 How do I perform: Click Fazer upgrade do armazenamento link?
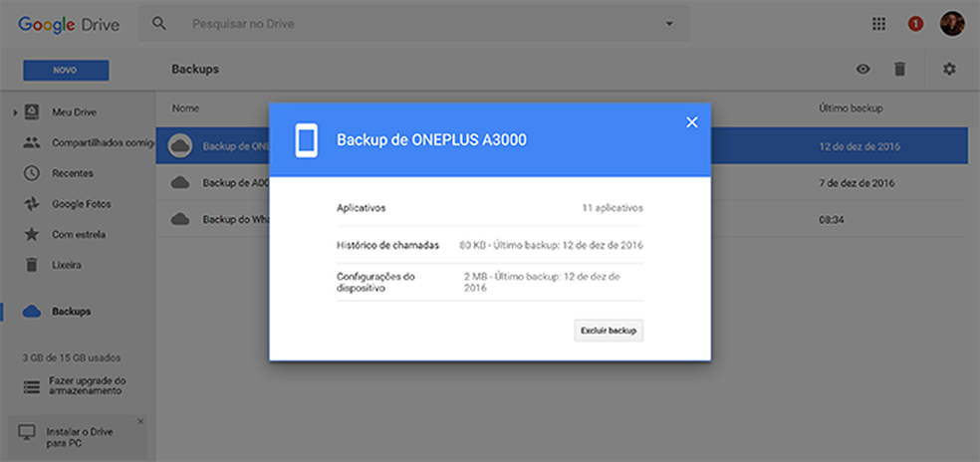[88, 385]
